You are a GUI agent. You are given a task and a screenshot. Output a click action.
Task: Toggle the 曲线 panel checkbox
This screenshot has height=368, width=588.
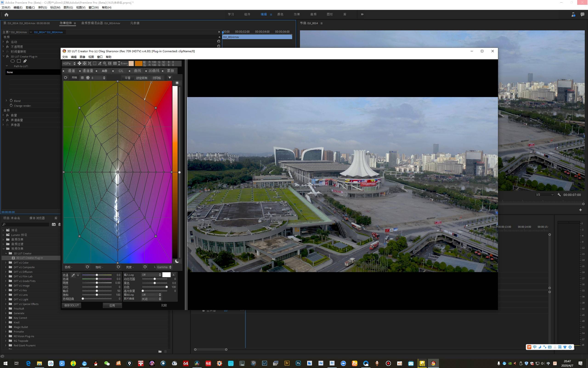pyautogui.click(x=130, y=71)
